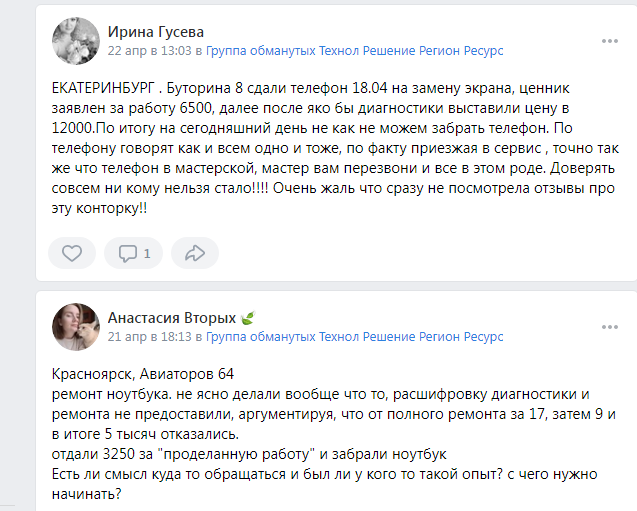637x511 pixels.
Task: Open three-dot menu on Ирина Гусева's post
Action: click(x=609, y=41)
